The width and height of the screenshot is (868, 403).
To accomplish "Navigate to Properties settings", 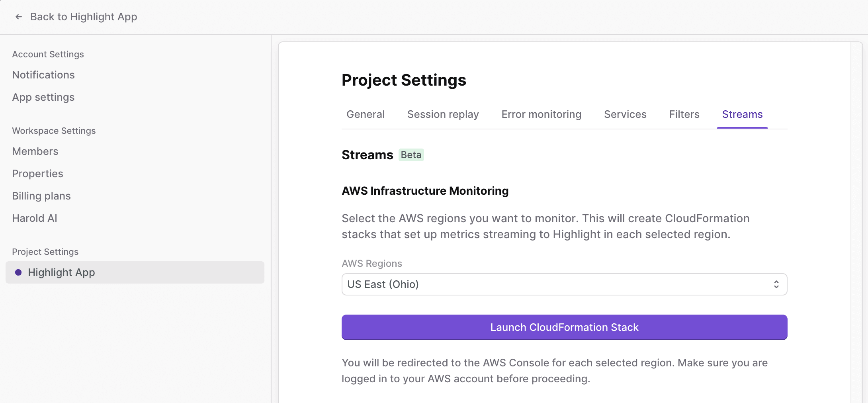I will (x=37, y=174).
